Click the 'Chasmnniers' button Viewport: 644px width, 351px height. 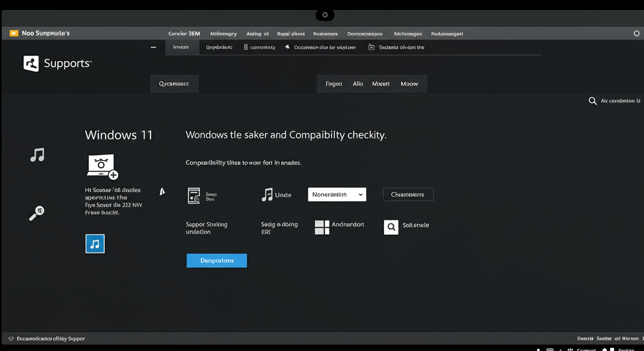pos(408,194)
